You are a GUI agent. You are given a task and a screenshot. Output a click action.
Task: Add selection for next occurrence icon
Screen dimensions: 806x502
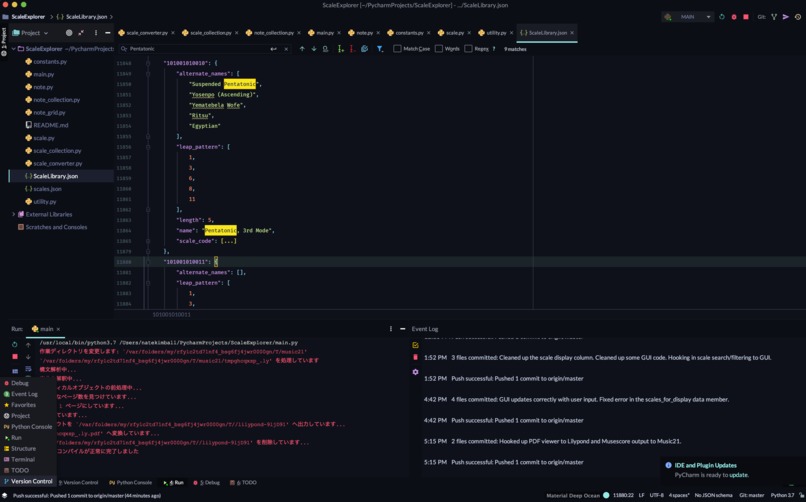(x=340, y=49)
